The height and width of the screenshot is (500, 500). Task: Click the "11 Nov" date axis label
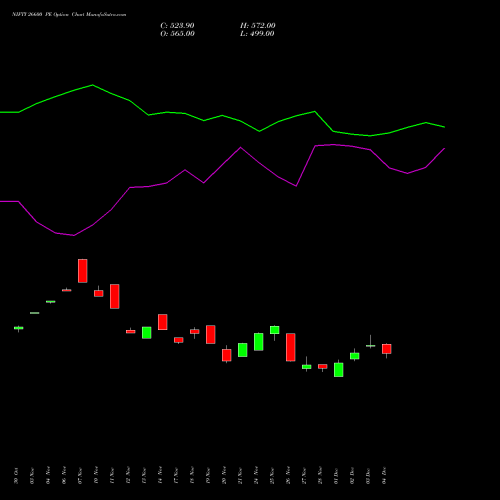coord(112,476)
